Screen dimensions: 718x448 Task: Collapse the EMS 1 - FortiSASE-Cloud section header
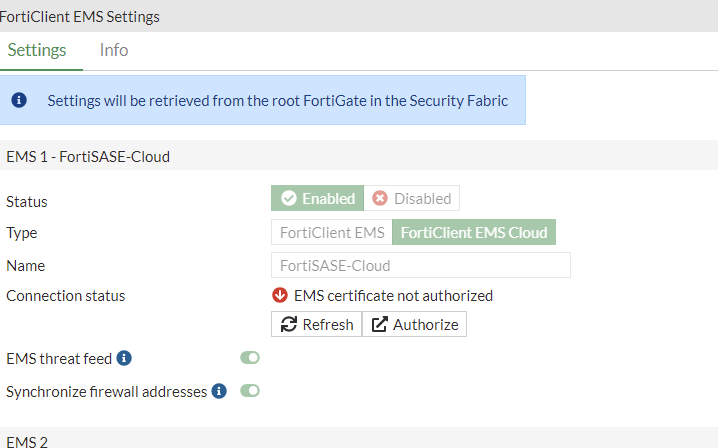[88, 156]
